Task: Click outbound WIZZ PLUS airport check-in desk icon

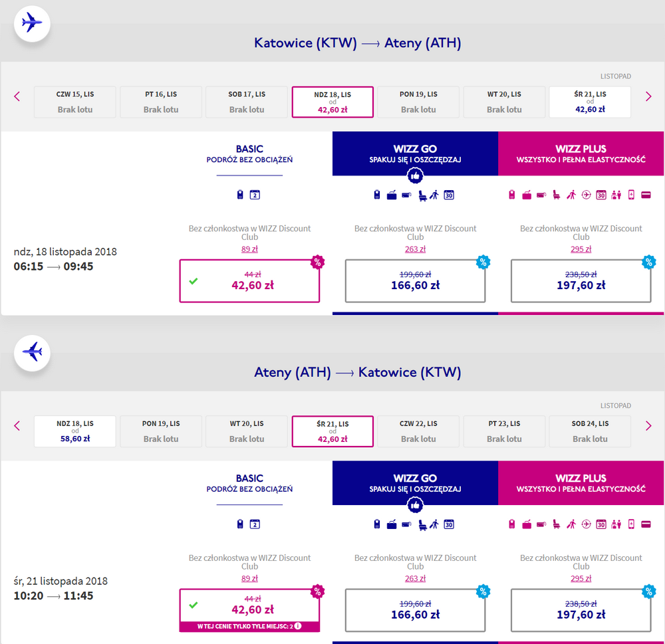Action: [x=616, y=195]
